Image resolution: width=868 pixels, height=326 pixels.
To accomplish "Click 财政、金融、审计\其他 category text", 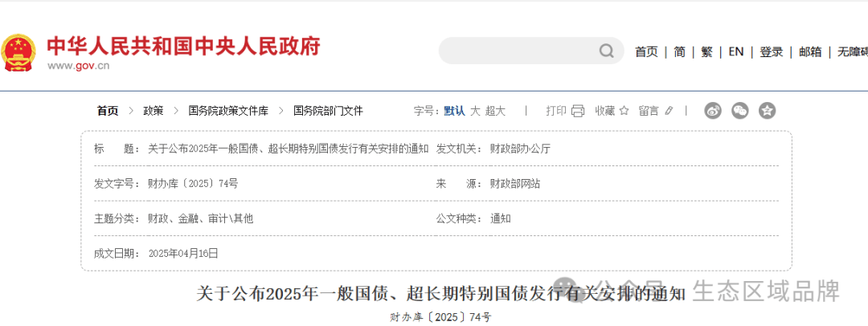I will point(200,218).
